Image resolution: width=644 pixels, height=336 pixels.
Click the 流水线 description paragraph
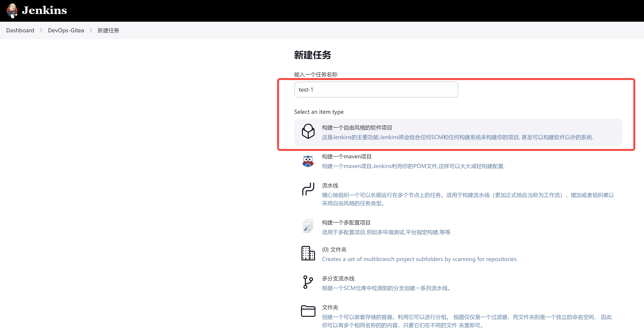tap(468, 199)
